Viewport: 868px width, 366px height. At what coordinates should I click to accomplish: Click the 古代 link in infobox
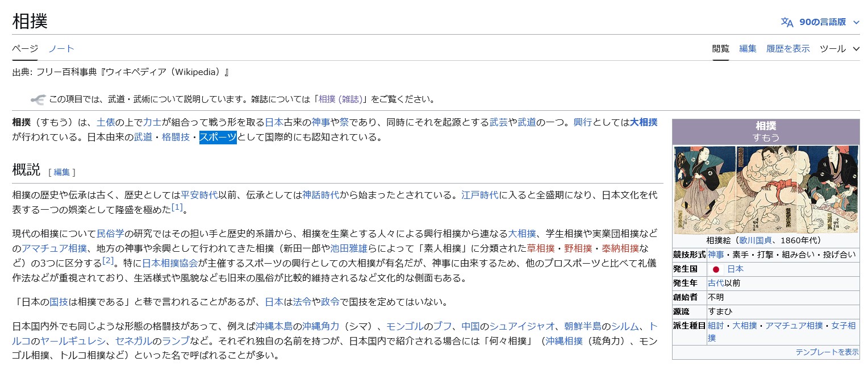point(716,283)
